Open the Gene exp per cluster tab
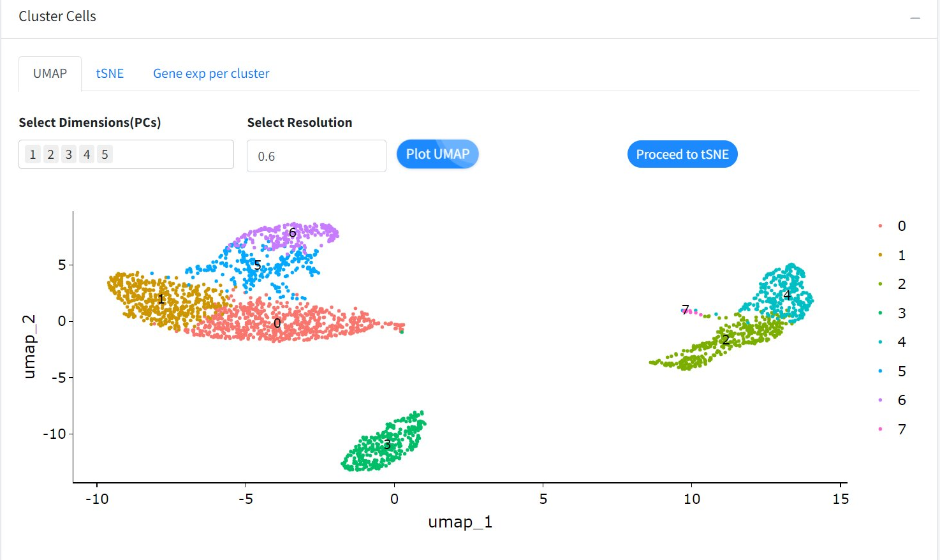940x560 pixels. click(211, 73)
